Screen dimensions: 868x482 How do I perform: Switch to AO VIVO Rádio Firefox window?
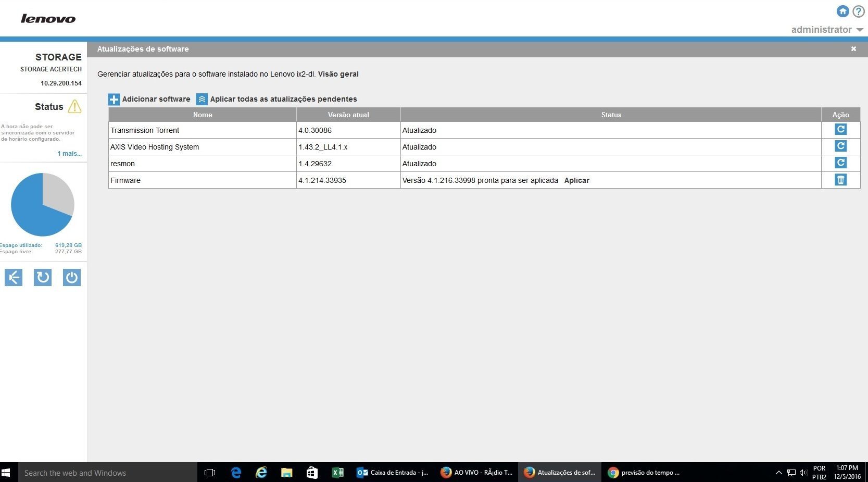(x=476, y=473)
